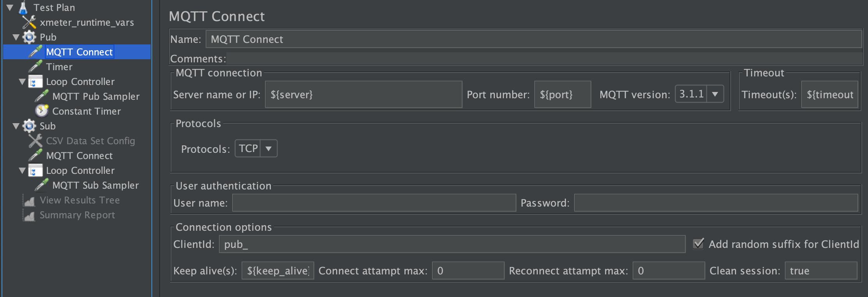Select MQTT Pub Sampler in the tree

pos(96,96)
